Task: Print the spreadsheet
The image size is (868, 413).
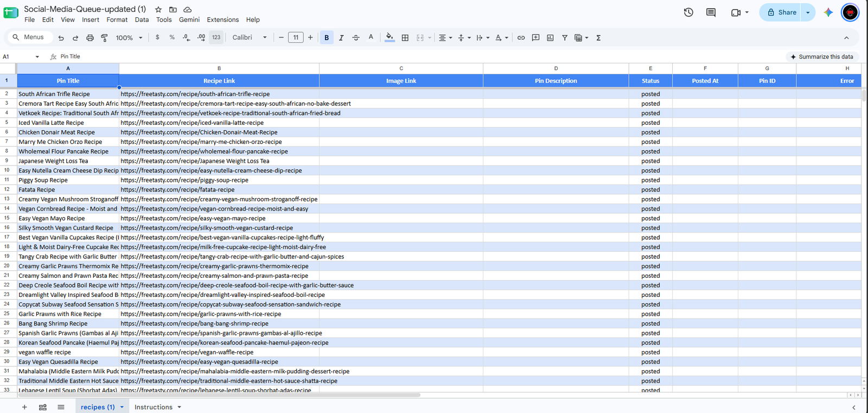Action: tap(90, 37)
